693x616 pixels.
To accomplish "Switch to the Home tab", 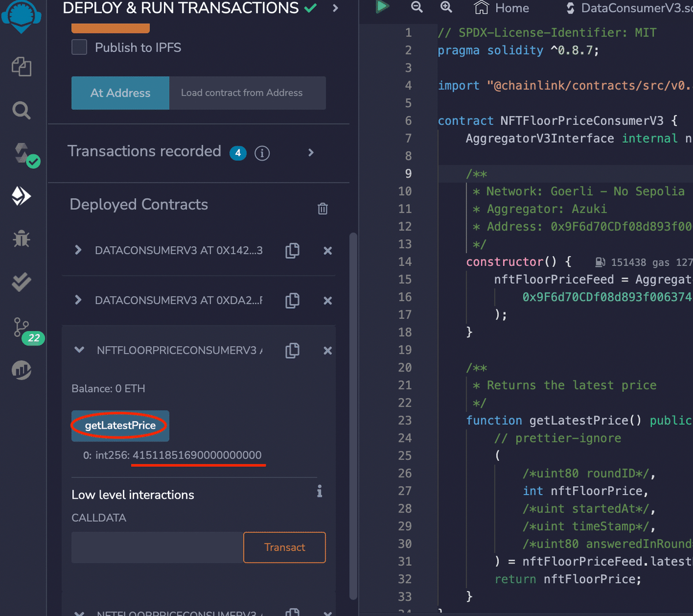I will [501, 8].
